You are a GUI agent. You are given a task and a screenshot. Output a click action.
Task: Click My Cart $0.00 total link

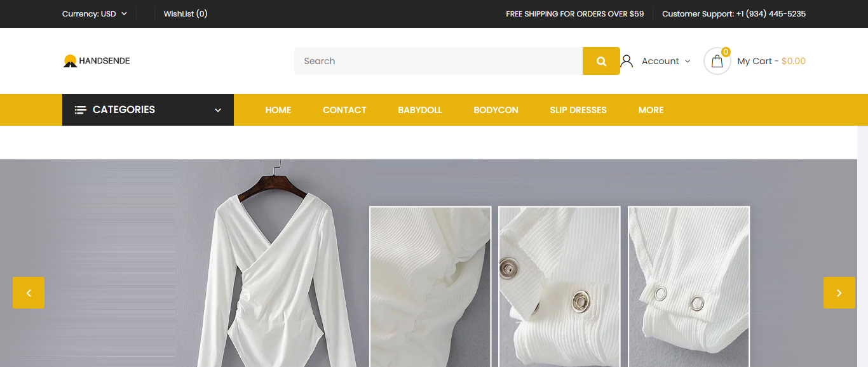click(x=771, y=61)
